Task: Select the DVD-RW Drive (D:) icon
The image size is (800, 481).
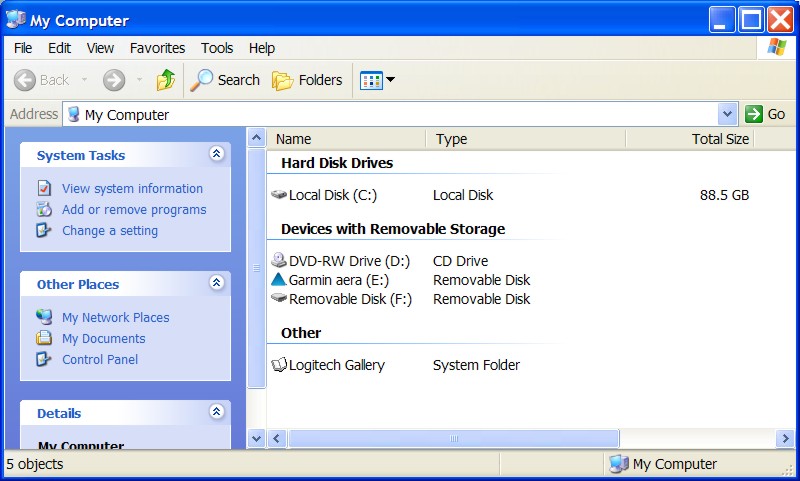Action: (x=279, y=260)
